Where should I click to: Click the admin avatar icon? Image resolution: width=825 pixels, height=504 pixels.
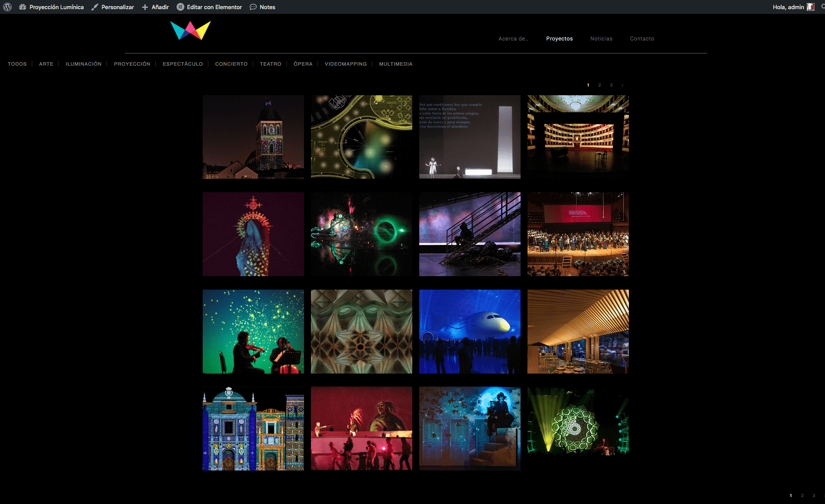(x=811, y=7)
